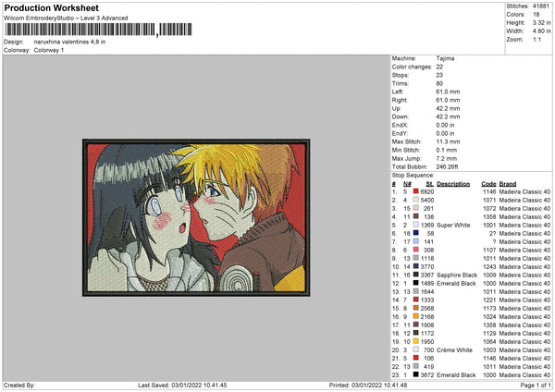The width and height of the screenshot is (555, 392).
Task: Select the 'Colorway 1' value
Action: pyautogui.click(x=48, y=50)
